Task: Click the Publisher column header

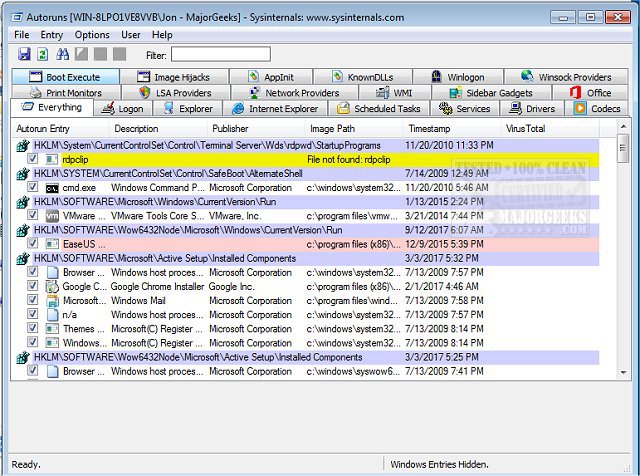Action: (x=231, y=129)
